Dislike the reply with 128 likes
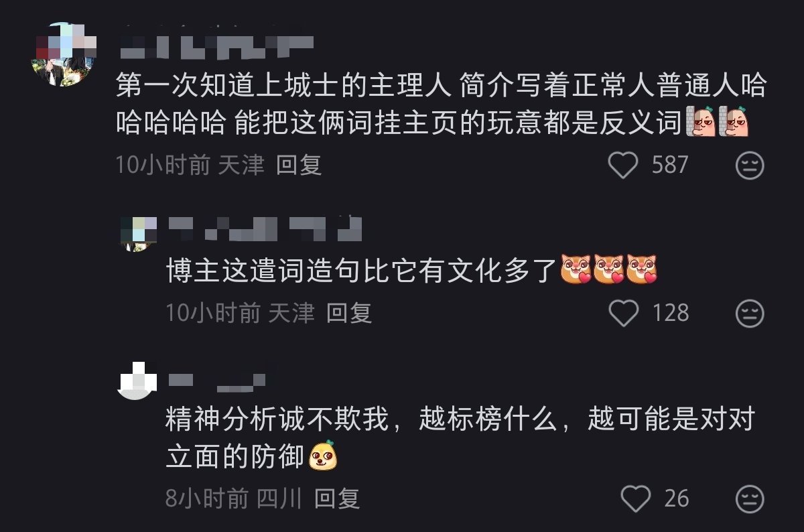 pyautogui.click(x=750, y=313)
